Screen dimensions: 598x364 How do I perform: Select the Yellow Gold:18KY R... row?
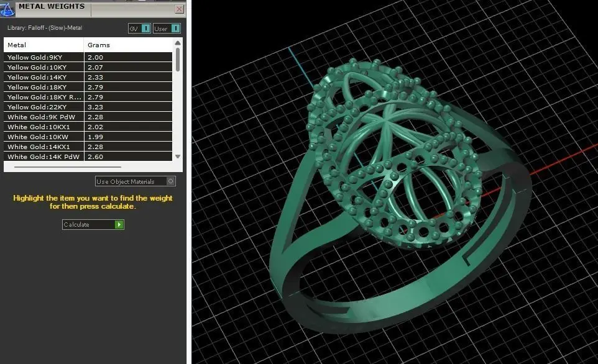coord(88,97)
